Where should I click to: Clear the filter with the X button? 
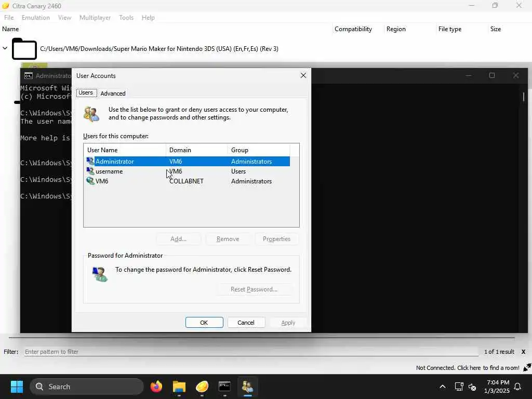(x=523, y=352)
